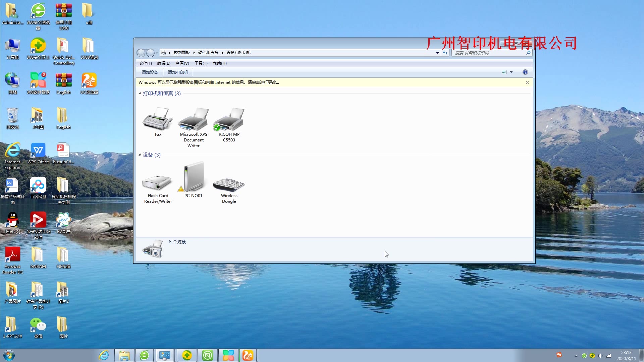Collapse the 设备 (3) group
644x362 pixels.
(140, 155)
